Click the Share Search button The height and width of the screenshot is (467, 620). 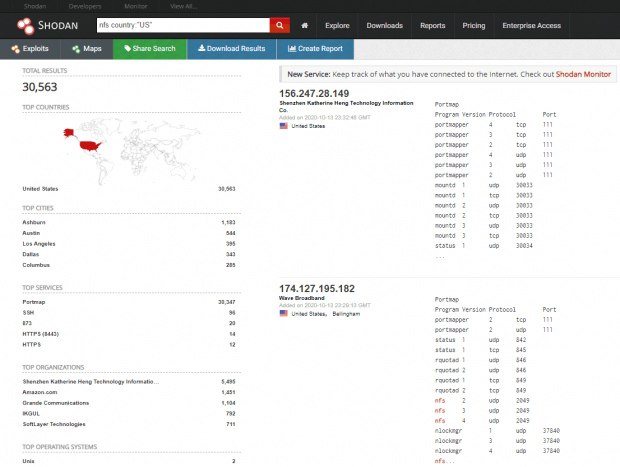[150, 49]
